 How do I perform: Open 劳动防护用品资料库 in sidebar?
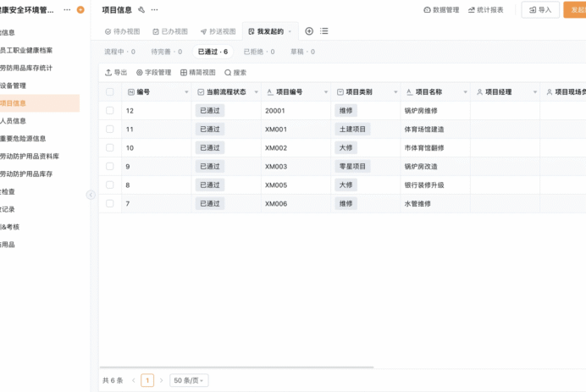30,156
